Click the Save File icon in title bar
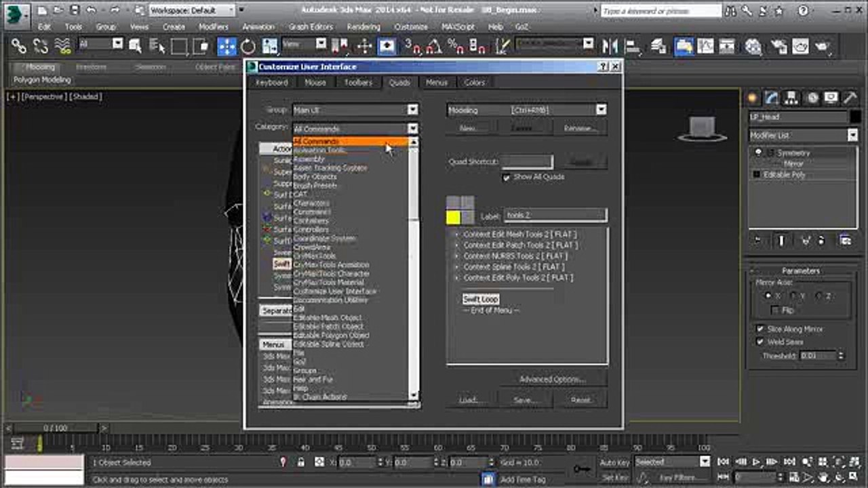This screenshot has width=868, height=488. pyautogui.click(x=75, y=10)
